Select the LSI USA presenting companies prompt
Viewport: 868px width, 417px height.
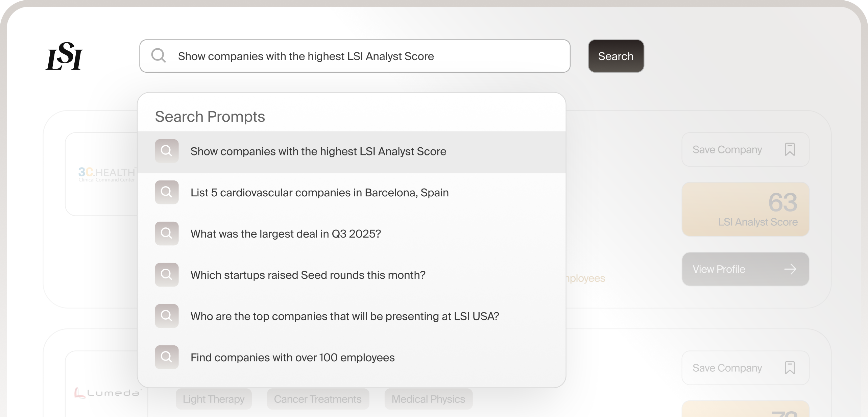click(345, 316)
